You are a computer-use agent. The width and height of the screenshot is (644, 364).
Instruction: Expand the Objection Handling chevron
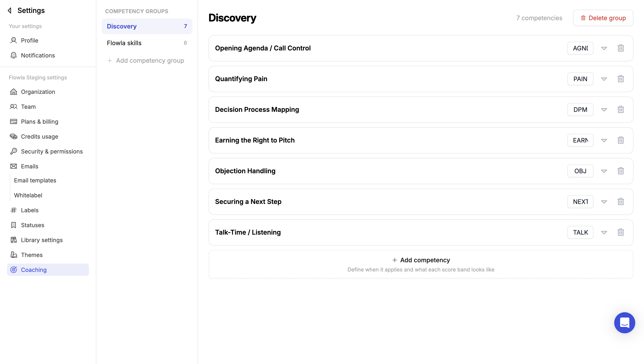point(604,171)
